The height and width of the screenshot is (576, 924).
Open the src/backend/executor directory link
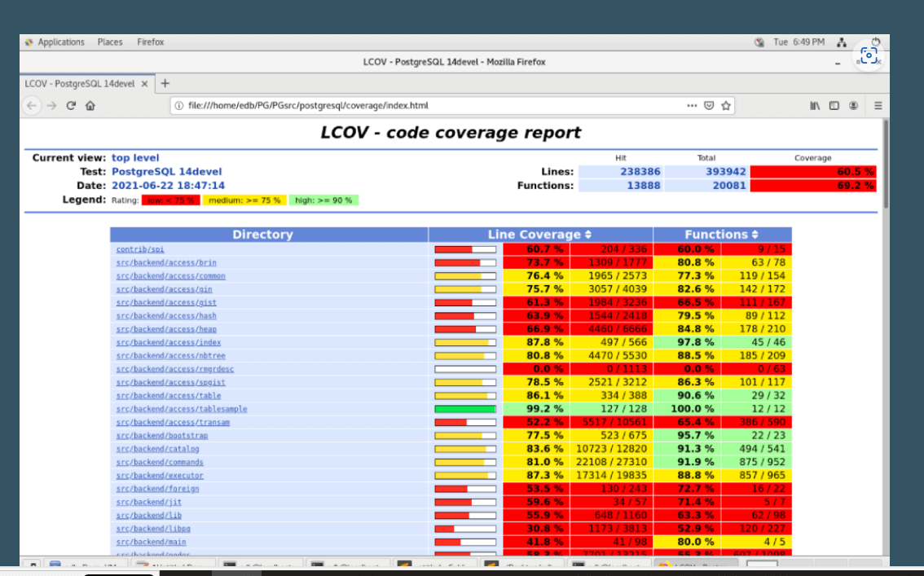pyautogui.click(x=160, y=476)
